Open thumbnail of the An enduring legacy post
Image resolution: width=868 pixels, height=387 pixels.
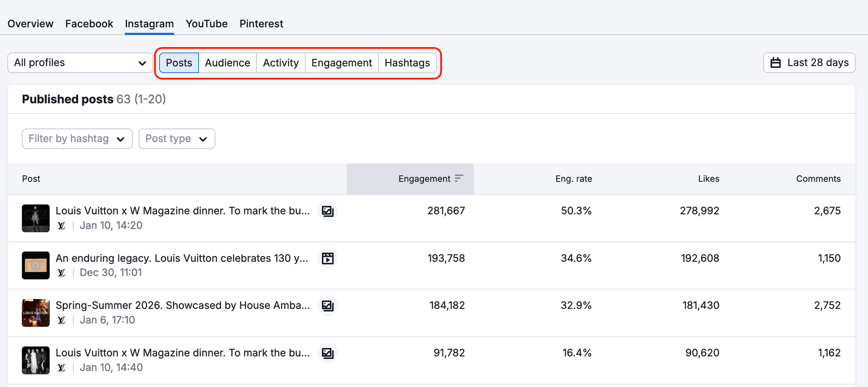[36, 265]
